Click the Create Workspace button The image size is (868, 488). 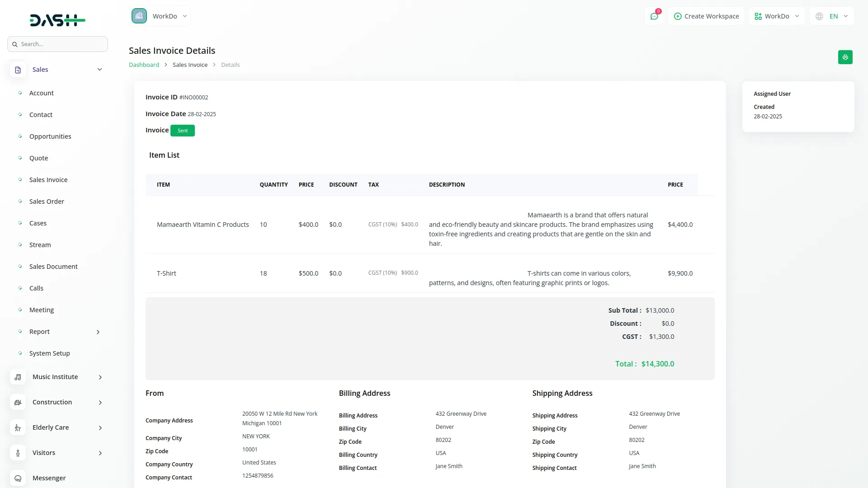coord(706,16)
